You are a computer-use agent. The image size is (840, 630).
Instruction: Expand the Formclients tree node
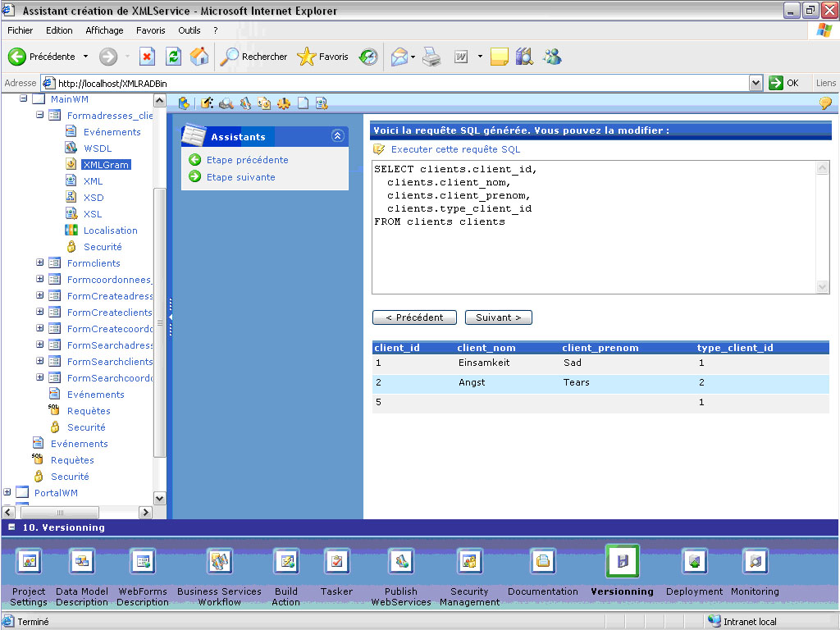pos(40,263)
